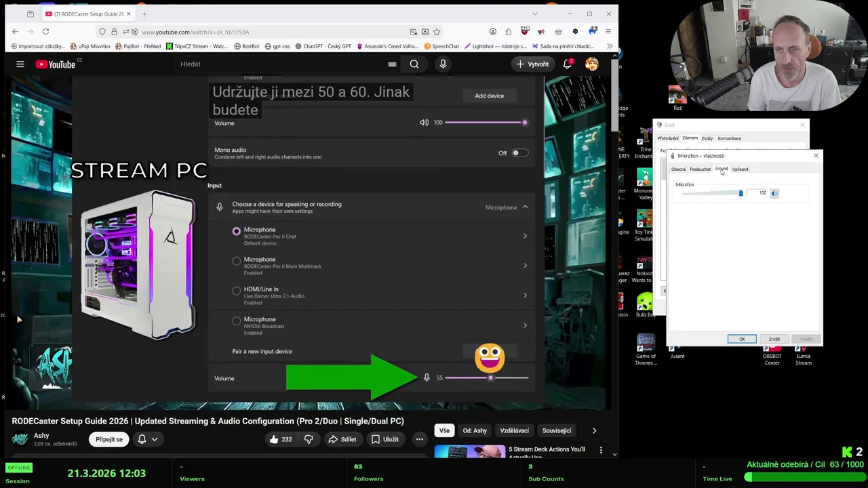The image size is (868, 488).
Task: Open the on-screen keyboard icon in search
Action: click(392, 64)
